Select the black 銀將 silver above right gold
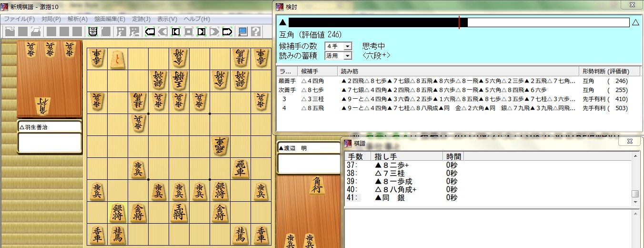This screenshot has height=248, width=644. [219, 191]
